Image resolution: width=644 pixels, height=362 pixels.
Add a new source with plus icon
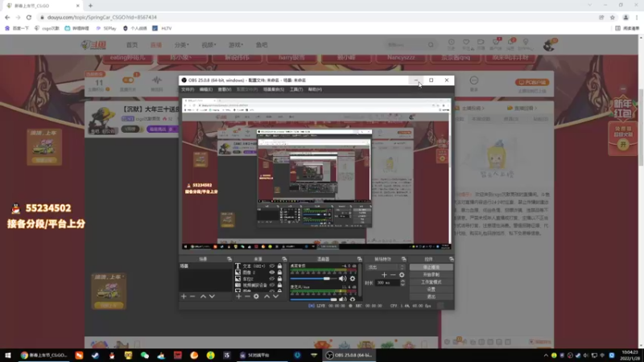[x=238, y=296]
